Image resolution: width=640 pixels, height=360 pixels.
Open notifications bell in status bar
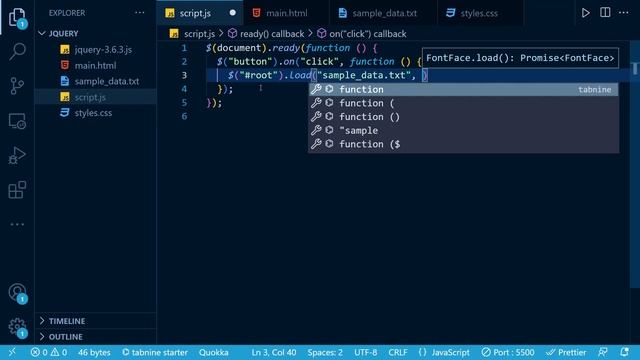[624, 352]
